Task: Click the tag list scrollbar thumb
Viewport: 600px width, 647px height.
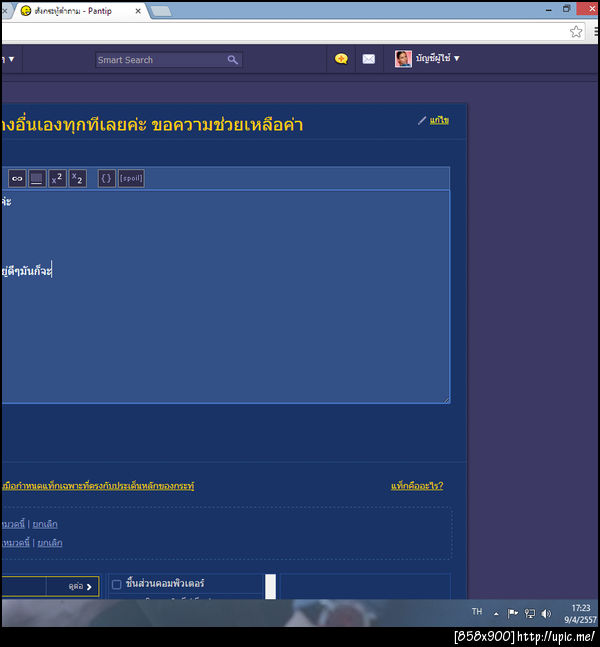Action: click(270, 586)
